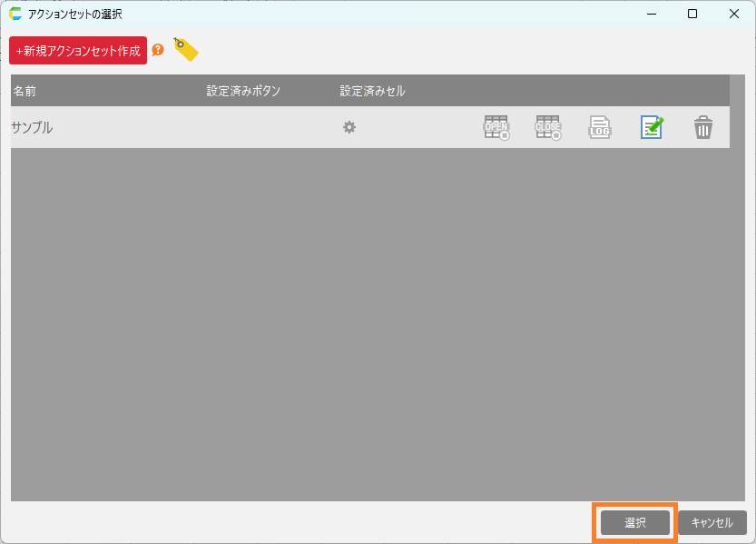Open the LOG icon for サンプル

[x=600, y=128]
